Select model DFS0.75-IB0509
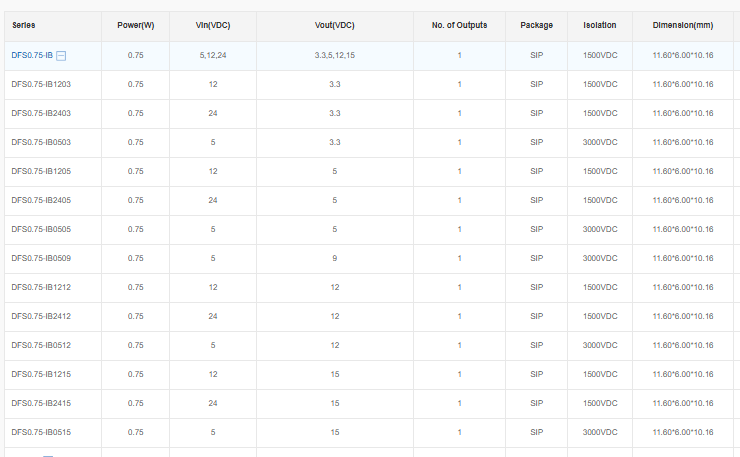Viewport: 740px width, 457px height. pos(41,258)
